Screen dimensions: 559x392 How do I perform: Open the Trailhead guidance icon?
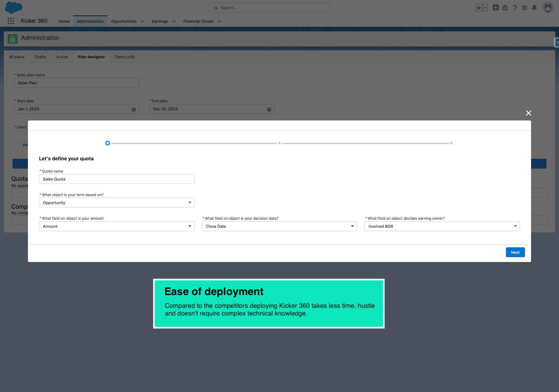click(505, 8)
